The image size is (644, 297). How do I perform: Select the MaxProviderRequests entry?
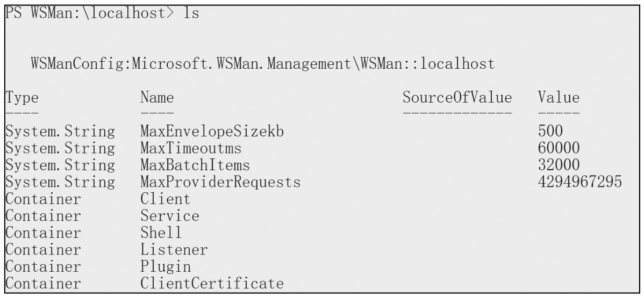click(220, 182)
